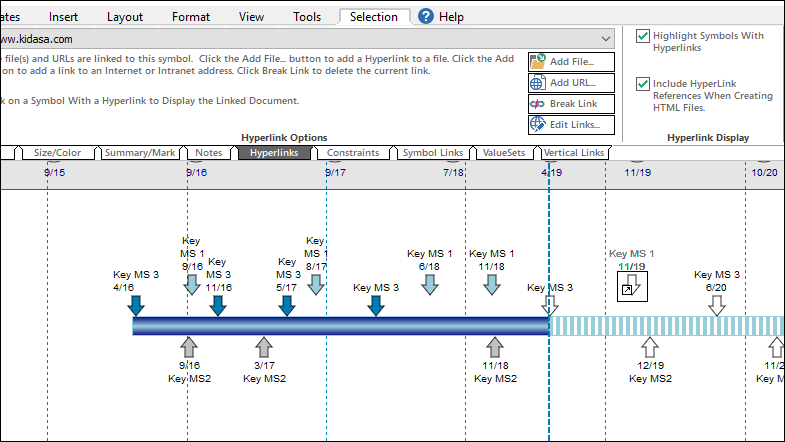Switch to the Constraints tab
This screenshot has width=785, height=442.
pyautogui.click(x=353, y=153)
